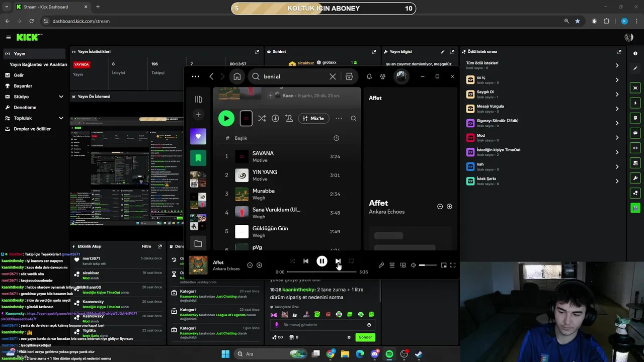The height and width of the screenshot is (362, 644).
Task: Expand 'Mesajı Vurgula' reward row
Action: coord(617,109)
